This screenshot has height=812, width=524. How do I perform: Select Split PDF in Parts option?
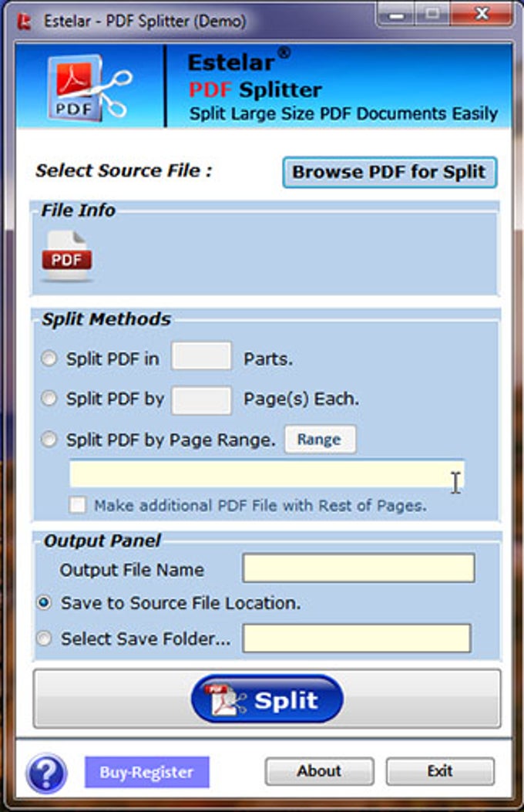(x=49, y=359)
